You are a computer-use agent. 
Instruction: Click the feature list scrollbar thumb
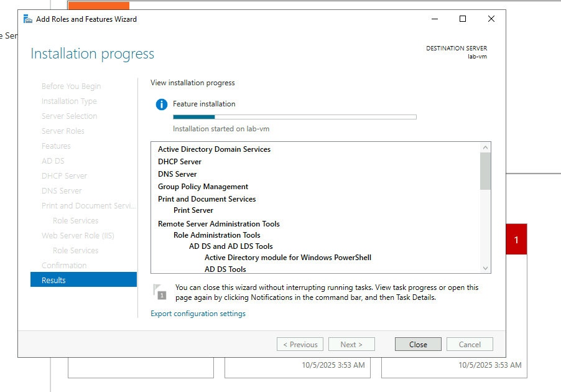485,170
